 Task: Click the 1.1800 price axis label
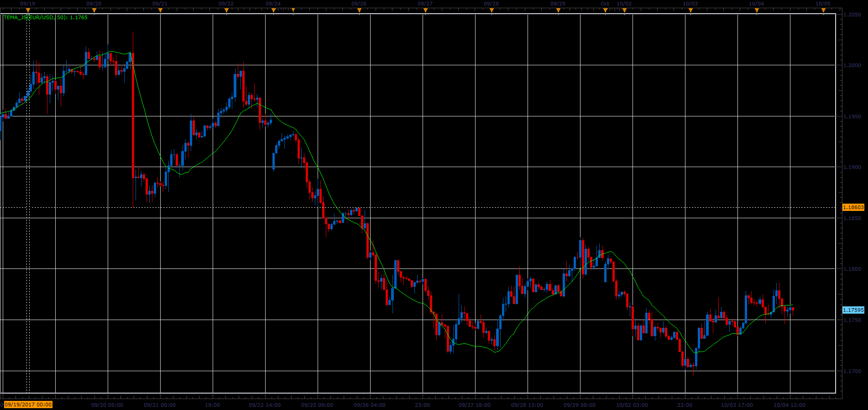(x=852, y=269)
